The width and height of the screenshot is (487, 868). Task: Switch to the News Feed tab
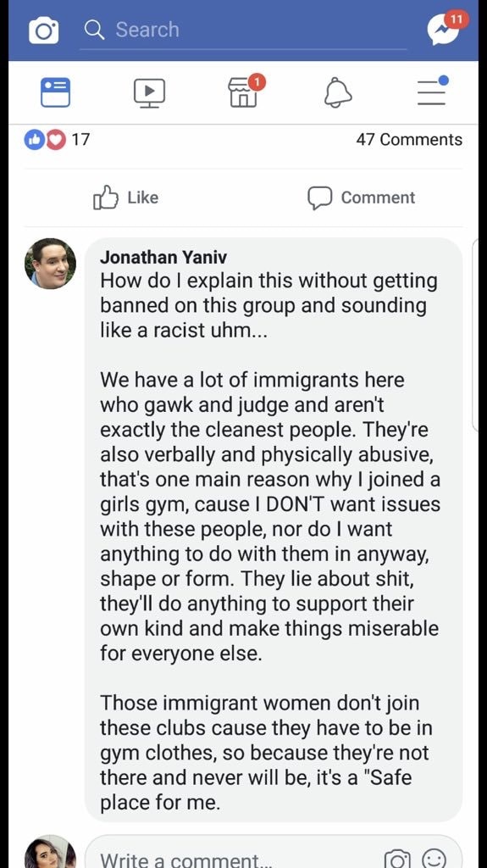point(55,92)
